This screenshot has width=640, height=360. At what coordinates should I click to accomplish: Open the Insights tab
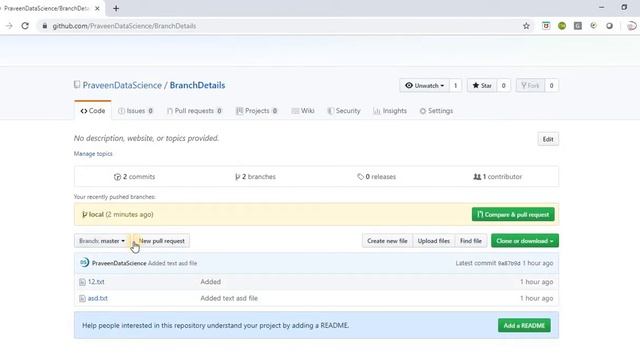(390, 111)
